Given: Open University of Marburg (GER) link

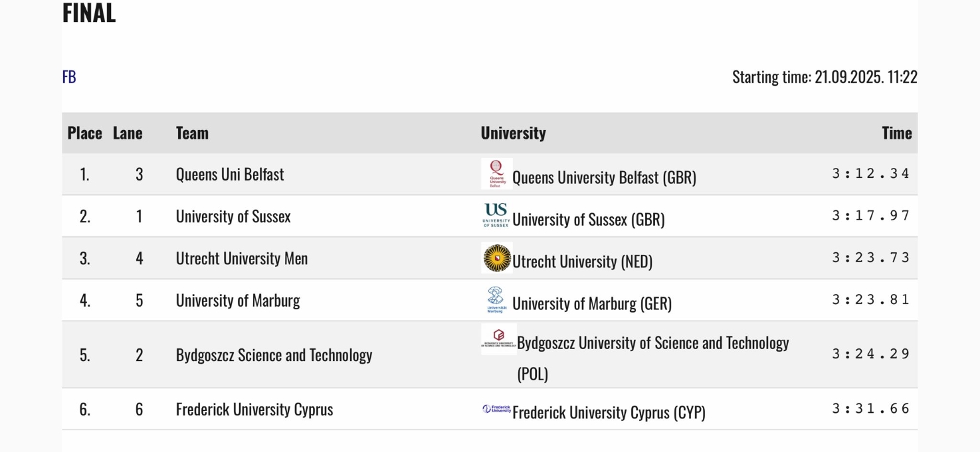Looking at the screenshot, I should (x=591, y=304).
